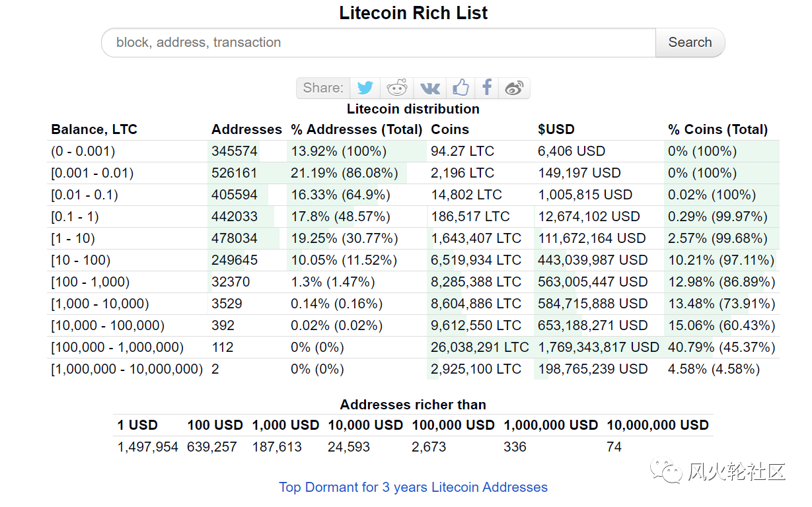Image resolution: width=812 pixels, height=507 pixels.
Task: Click the 186,517 LTC coins cell
Action: pos(470,217)
